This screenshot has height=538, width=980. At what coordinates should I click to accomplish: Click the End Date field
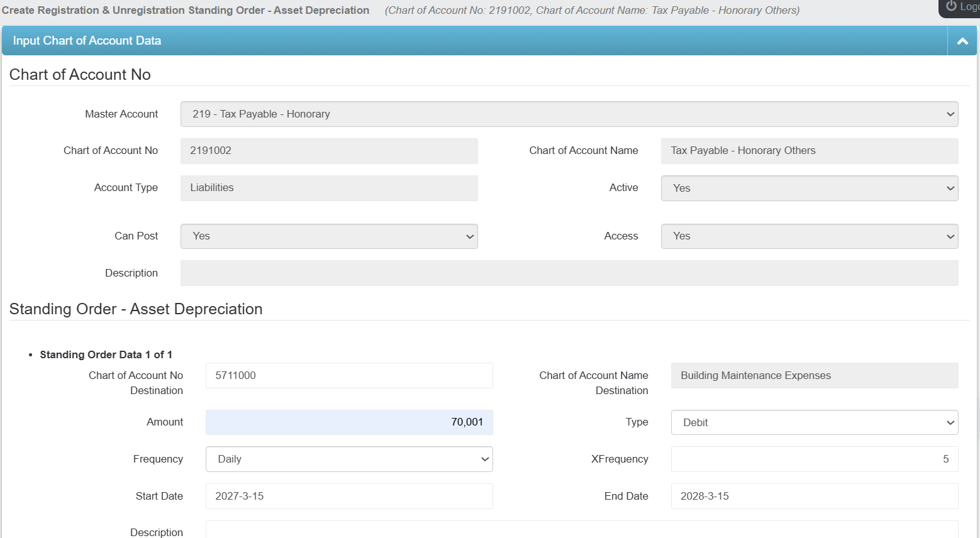point(814,497)
